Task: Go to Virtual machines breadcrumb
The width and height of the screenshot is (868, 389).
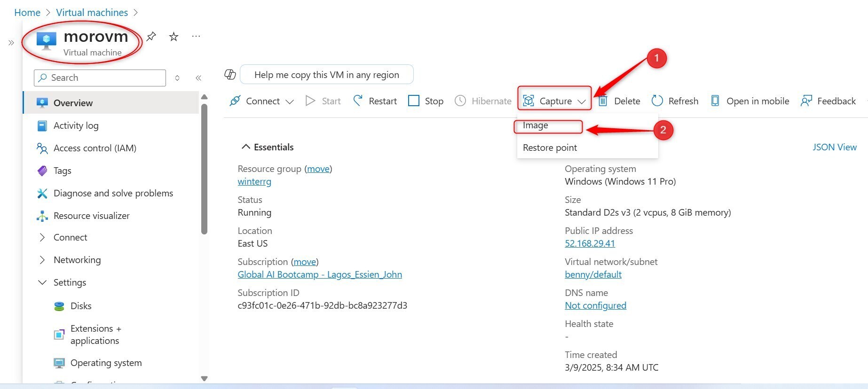Action: click(x=92, y=13)
